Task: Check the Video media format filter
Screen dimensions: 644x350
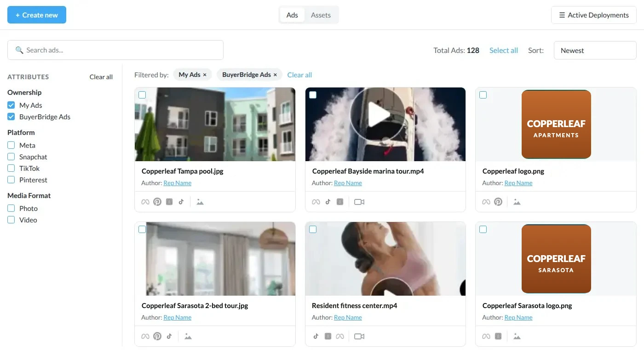Action: coord(11,220)
